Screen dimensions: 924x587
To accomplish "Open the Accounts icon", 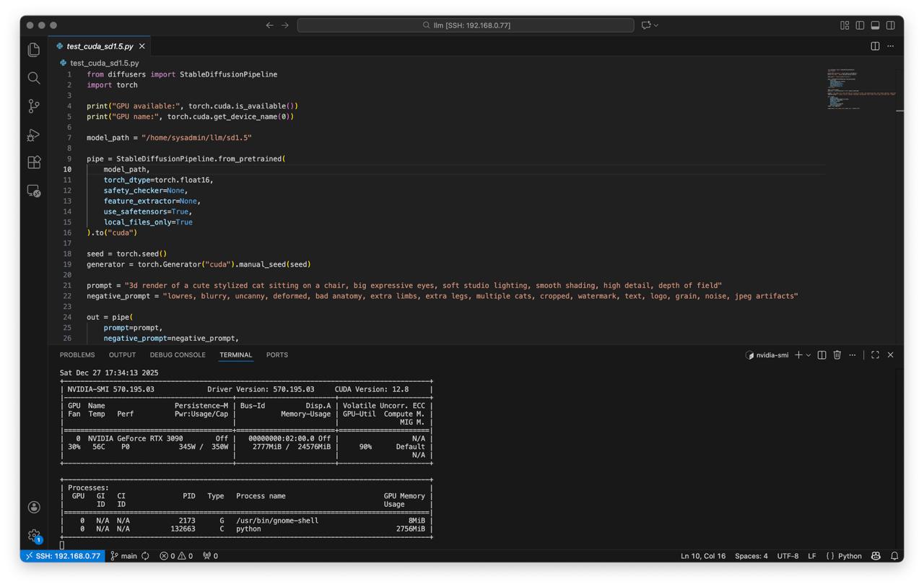I will click(x=34, y=507).
